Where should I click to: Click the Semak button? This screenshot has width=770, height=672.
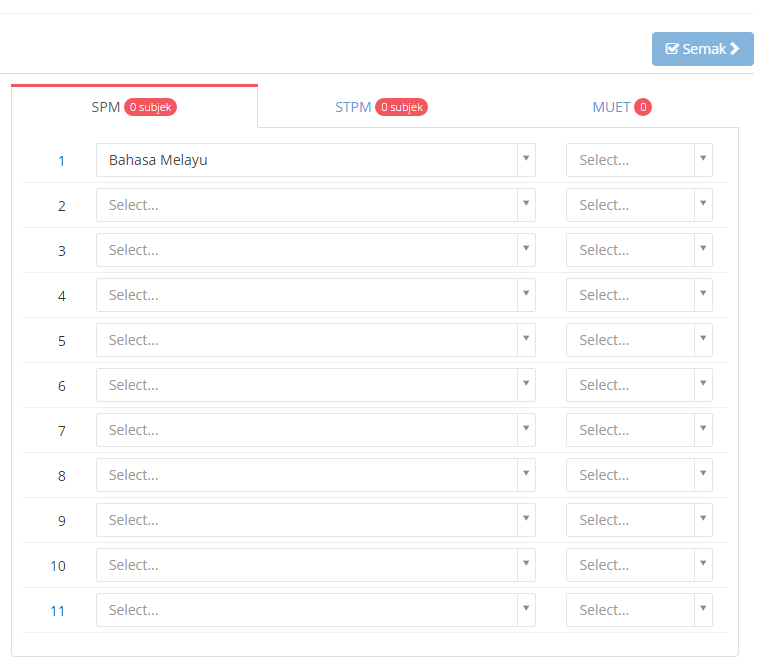pyautogui.click(x=702, y=49)
